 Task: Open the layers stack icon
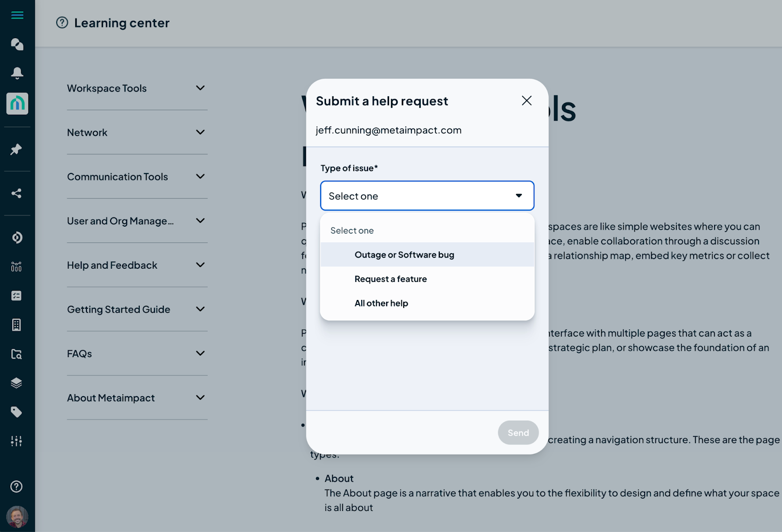17,383
